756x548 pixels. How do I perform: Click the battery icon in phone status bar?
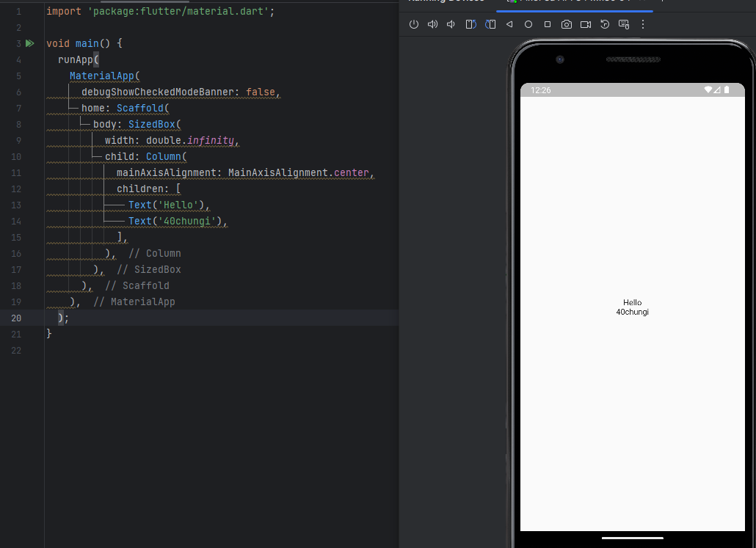pos(727,89)
